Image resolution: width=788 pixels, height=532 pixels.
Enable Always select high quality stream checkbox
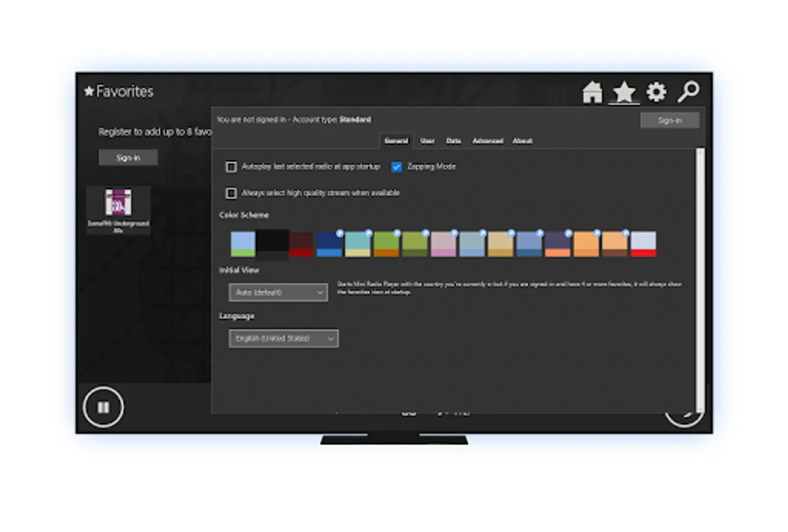[231, 193]
